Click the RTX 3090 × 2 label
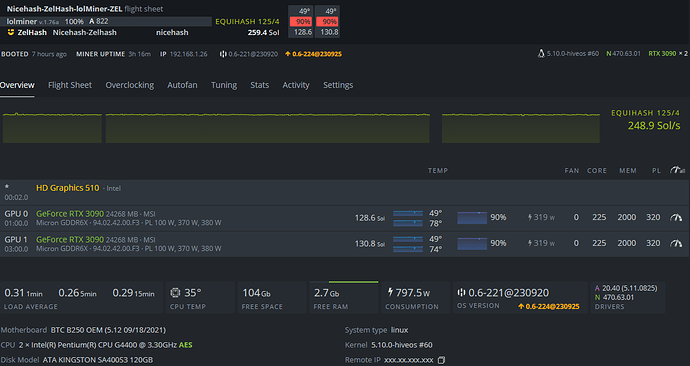690x366 pixels. [668, 54]
